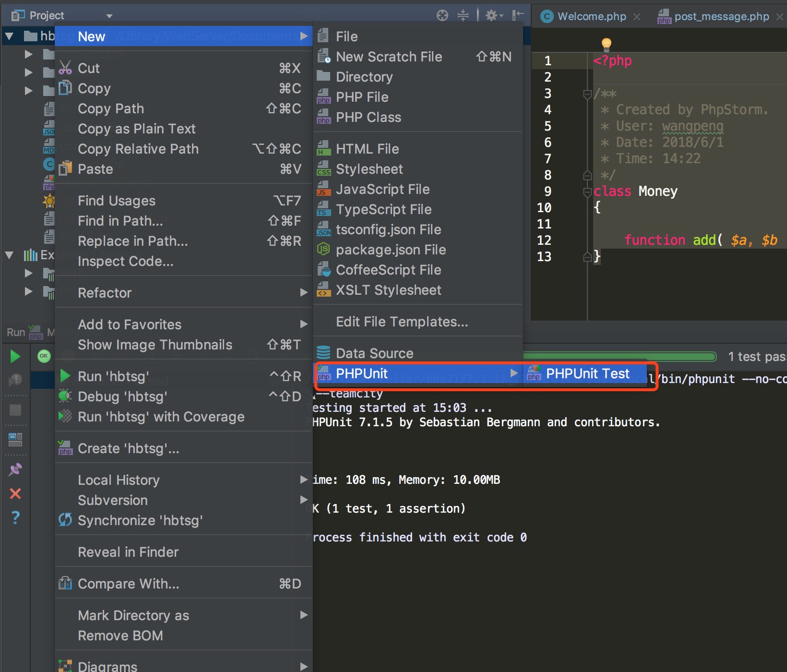Select TypeScript File in New submenu

[x=417, y=209]
